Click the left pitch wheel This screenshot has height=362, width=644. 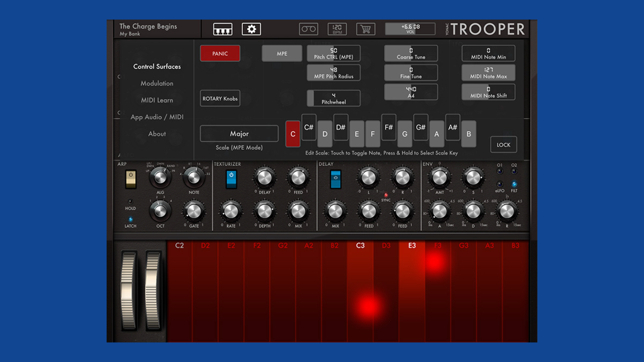click(x=129, y=290)
